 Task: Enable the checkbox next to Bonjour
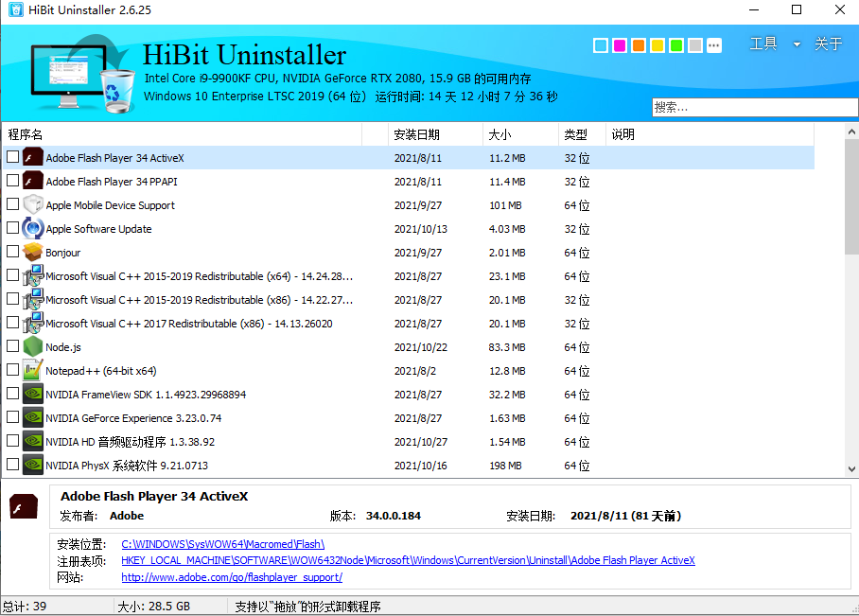tap(13, 253)
